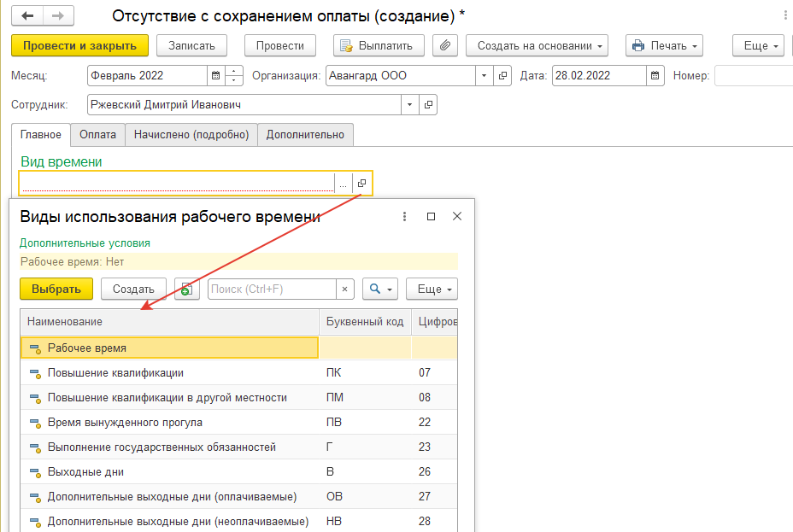Open the 'Еще' menu in list window
This screenshot has width=793, height=532.
(x=432, y=289)
